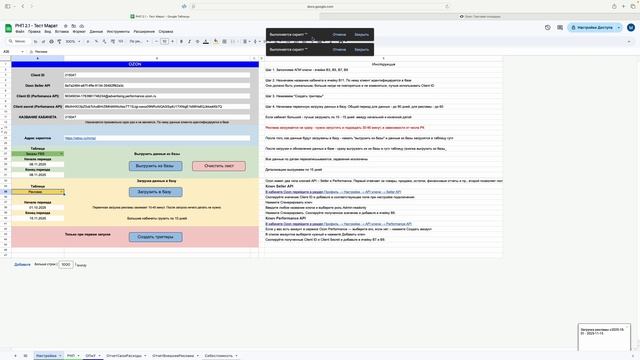The width and height of the screenshot is (640, 360).
Task: Open the Вставка menu
Action: click(x=62, y=31)
